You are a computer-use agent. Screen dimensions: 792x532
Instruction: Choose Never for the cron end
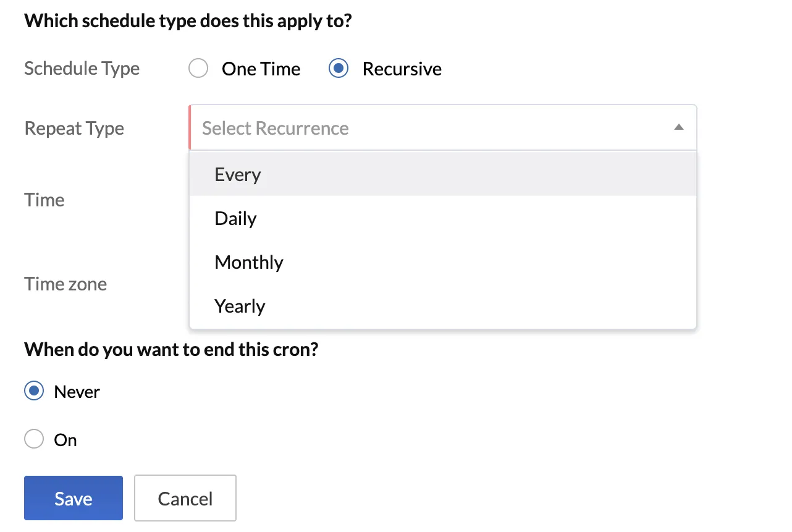click(34, 391)
